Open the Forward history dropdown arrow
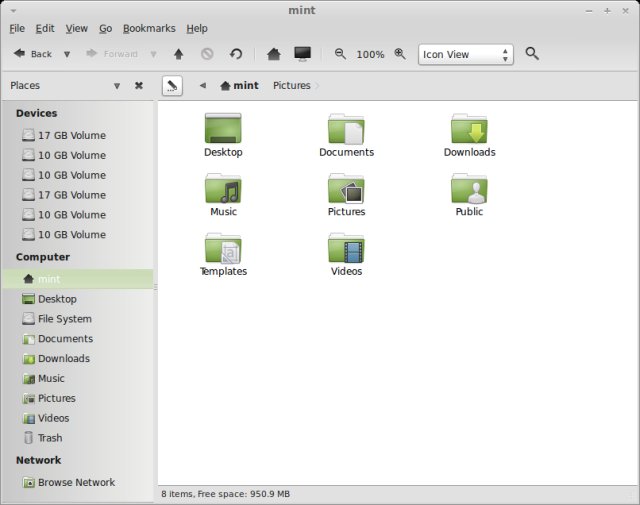Image resolution: width=640 pixels, height=505 pixels. click(153, 54)
